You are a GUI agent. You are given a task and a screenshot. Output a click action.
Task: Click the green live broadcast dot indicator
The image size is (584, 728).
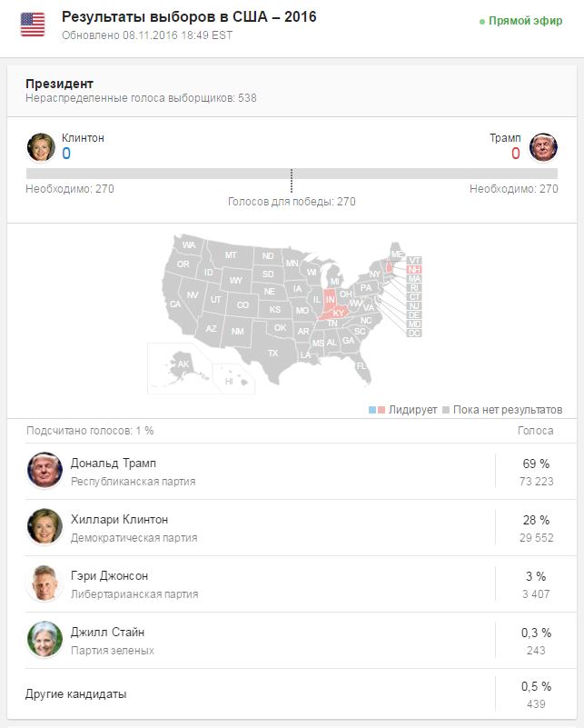(482, 21)
